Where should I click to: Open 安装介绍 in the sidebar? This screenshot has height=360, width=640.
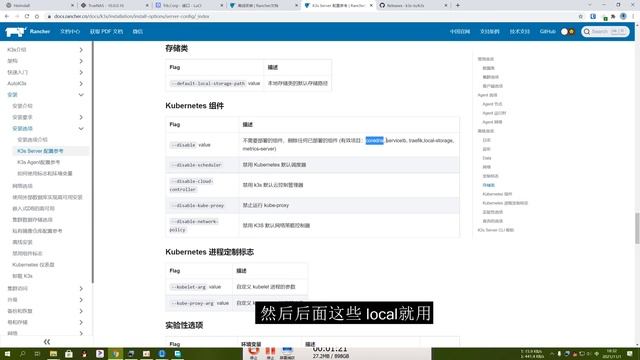pyautogui.click(x=22, y=106)
